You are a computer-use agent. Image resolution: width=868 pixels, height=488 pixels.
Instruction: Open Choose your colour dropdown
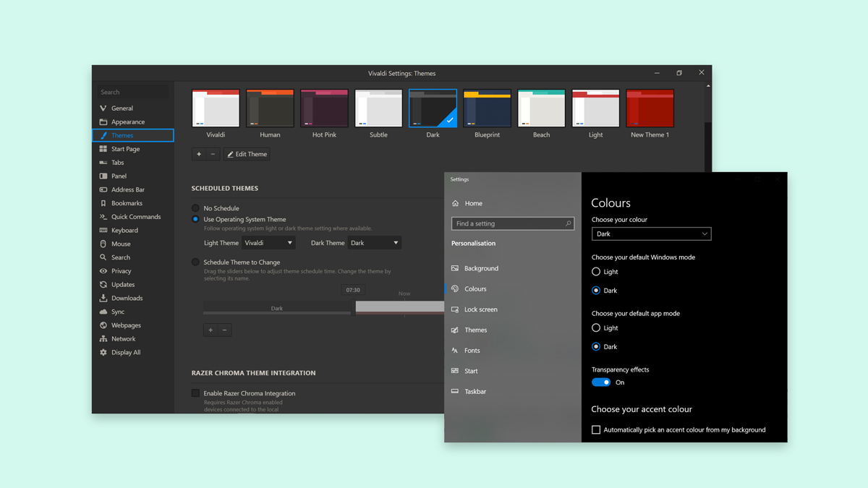(652, 234)
